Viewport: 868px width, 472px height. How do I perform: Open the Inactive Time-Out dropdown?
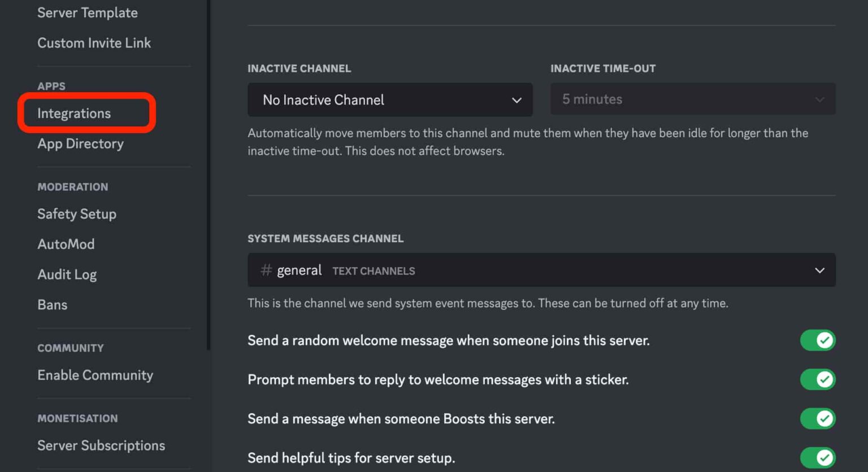coord(692,99)
